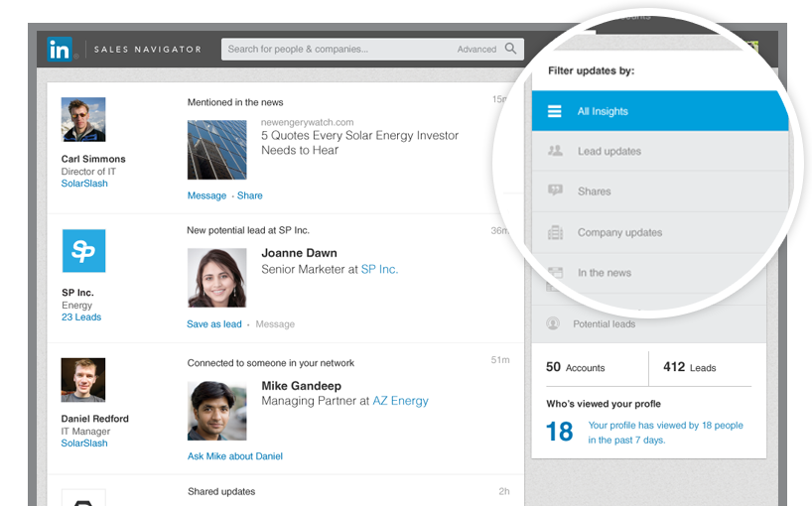Click the Joanne Dawn name

(x=300, y=253)
